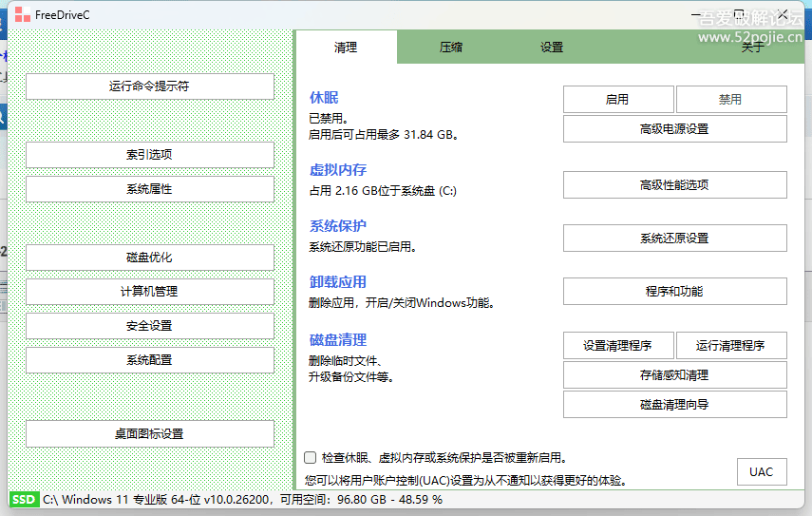Click the 系统保护 heading
This screenshot has height=516, width=812.
pos(338,226)
